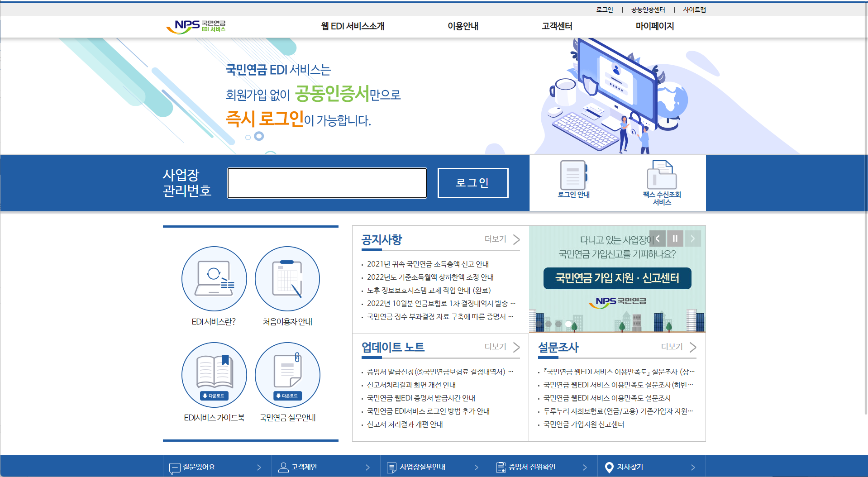This screenshot has width=868, height=477.
Task: Open 국민연금 가입 지원·신고센터 banner
Action: pyautogui.click(x=617, y=278)
